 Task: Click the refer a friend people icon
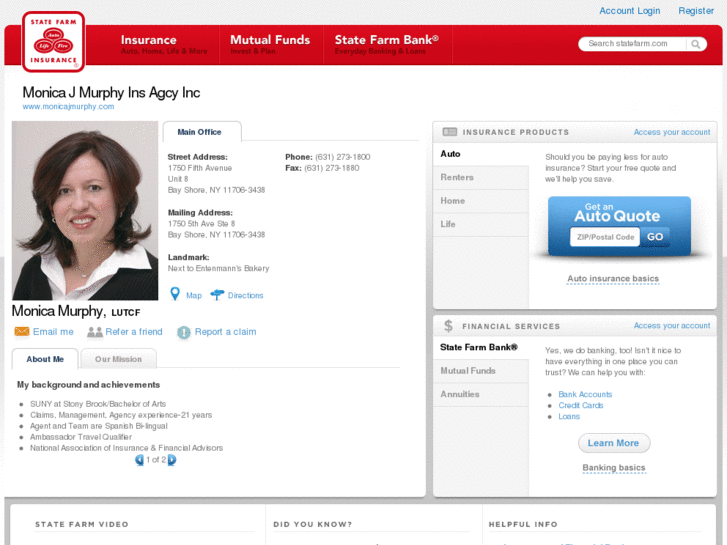(95, 332)
